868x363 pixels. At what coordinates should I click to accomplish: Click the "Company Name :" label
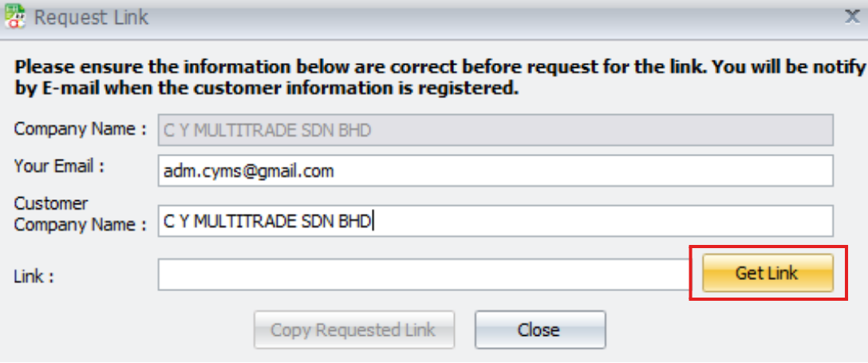coord(80,128)
